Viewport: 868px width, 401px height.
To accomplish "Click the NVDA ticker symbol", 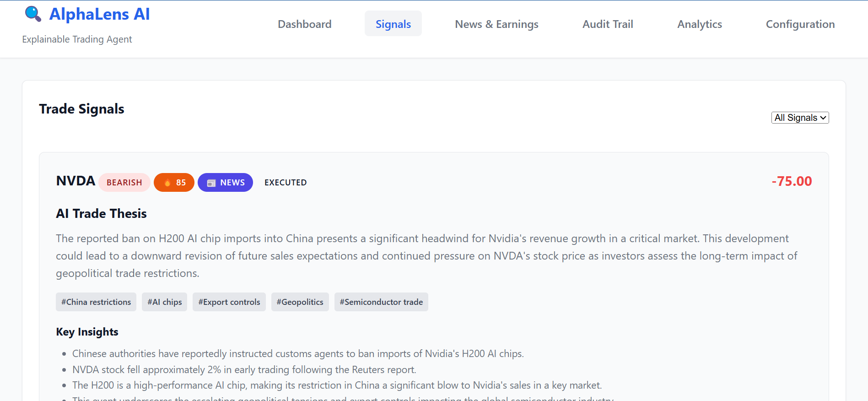I will coord(75,181).
